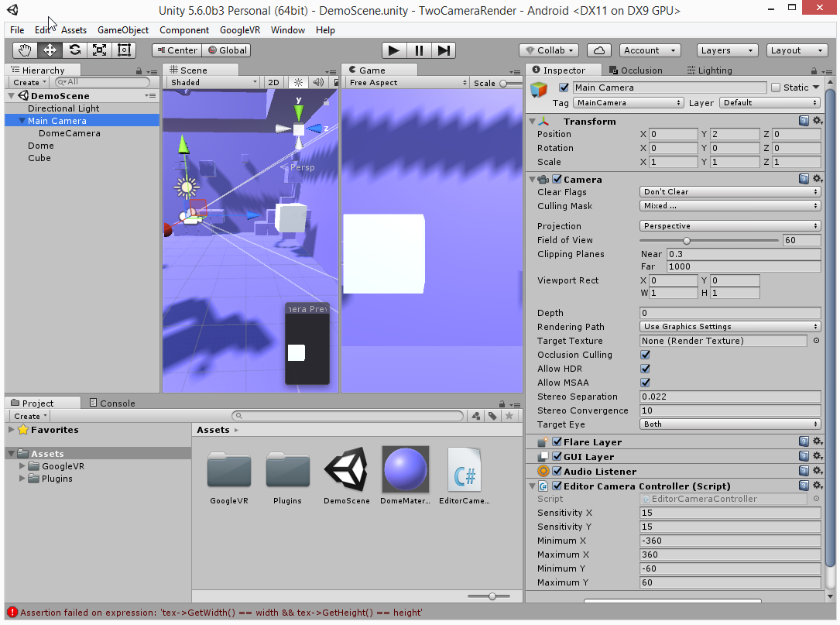Open Transform component help icon
The image size is (840, 625).
(804, 121)
